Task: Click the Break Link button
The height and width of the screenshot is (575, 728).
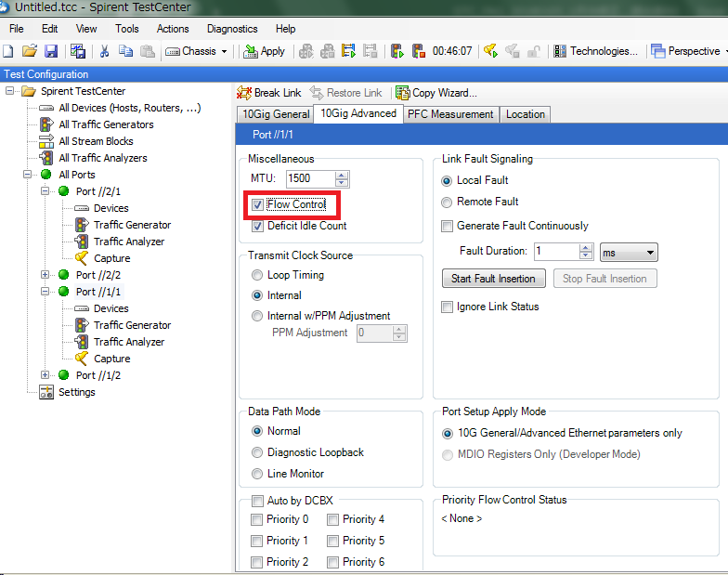Action: click(x=269, y=93)
